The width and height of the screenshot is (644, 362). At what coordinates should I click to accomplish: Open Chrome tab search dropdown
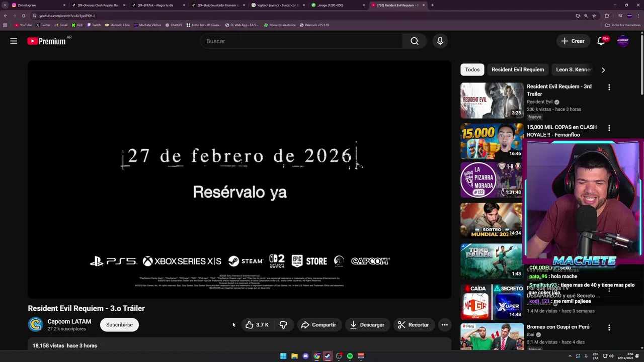pyautogui.click(x=5, y=5)
